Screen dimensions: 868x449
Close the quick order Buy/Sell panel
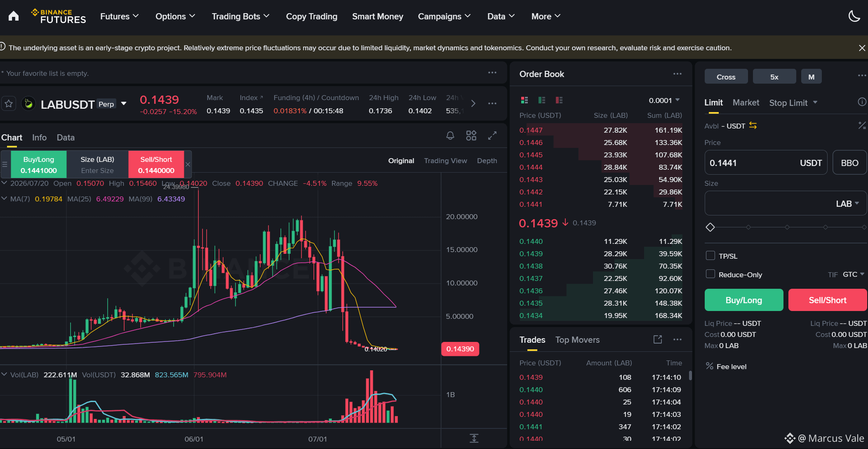pos(188,164)
